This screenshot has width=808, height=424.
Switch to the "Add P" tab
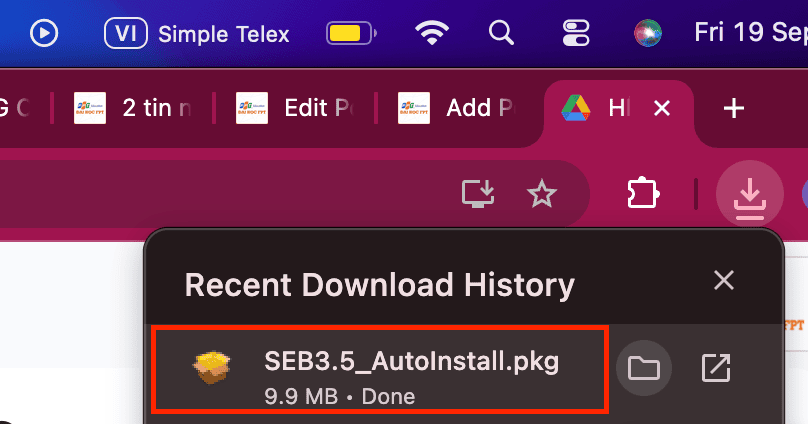pos(459,108)
